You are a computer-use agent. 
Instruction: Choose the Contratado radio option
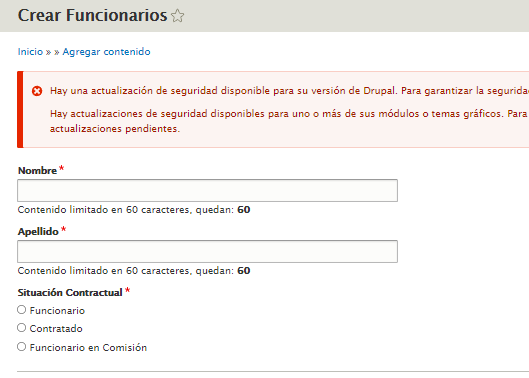coord(22,327)
